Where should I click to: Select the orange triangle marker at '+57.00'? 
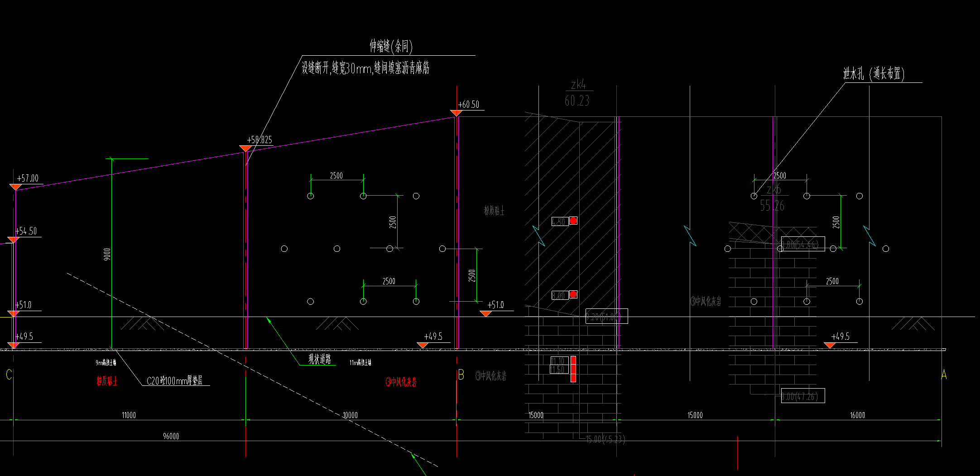tap(15, 187)
